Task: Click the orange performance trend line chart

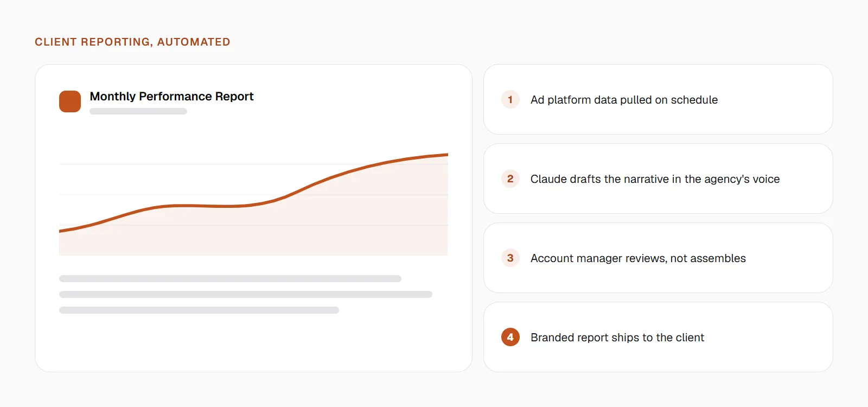Action: (253, 204)
